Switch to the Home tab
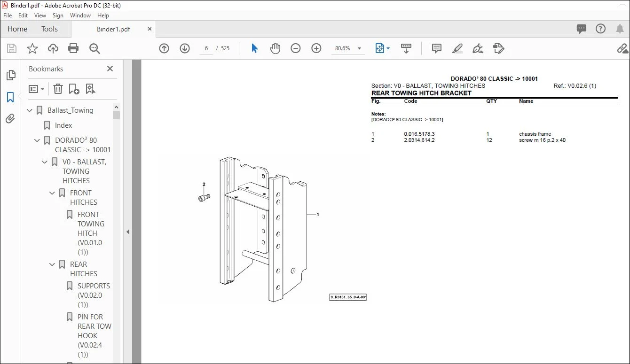Viewport: 630px width, 364px height. click(x=17, y=29)
